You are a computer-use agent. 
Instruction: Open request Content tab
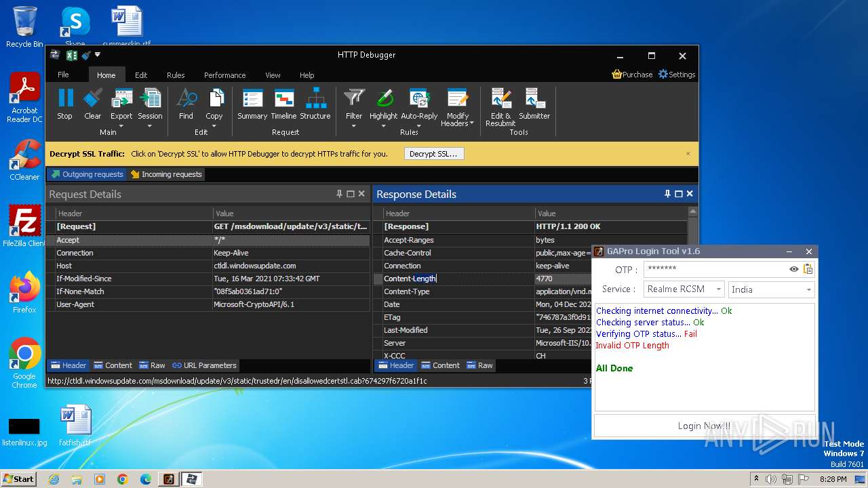113,365
